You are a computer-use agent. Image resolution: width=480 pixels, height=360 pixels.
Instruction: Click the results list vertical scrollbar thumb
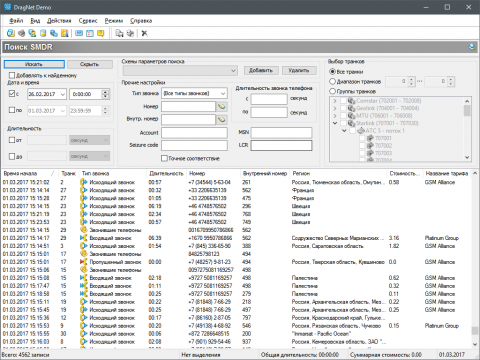[x=475, y=330]
